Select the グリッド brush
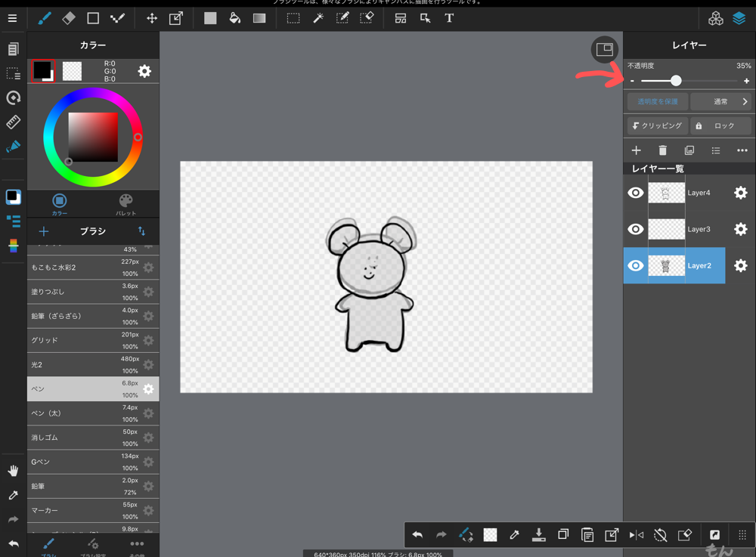 click(x=93, y=340)
